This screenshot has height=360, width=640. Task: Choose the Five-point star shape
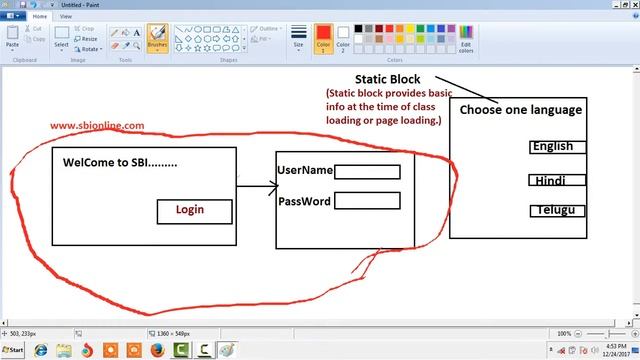(198, 48)
